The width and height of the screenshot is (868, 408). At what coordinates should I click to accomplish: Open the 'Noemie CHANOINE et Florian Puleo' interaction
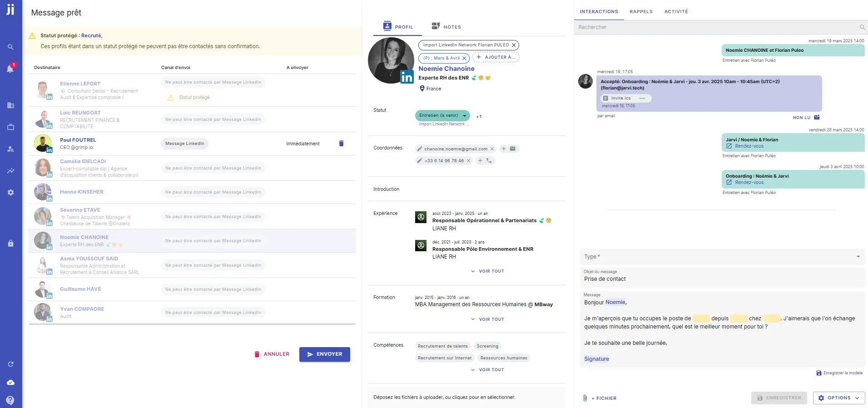point(793,50)
